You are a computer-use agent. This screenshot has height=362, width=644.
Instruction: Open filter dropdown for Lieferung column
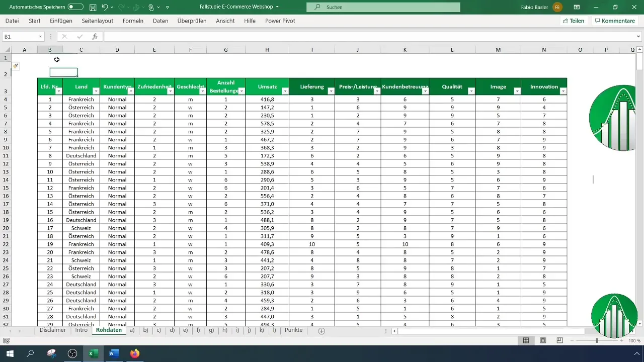coord(331,91)
